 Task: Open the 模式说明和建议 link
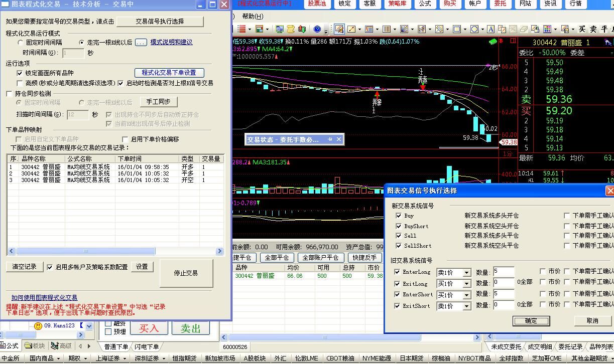pyautogui.click(x=171, y=42)
